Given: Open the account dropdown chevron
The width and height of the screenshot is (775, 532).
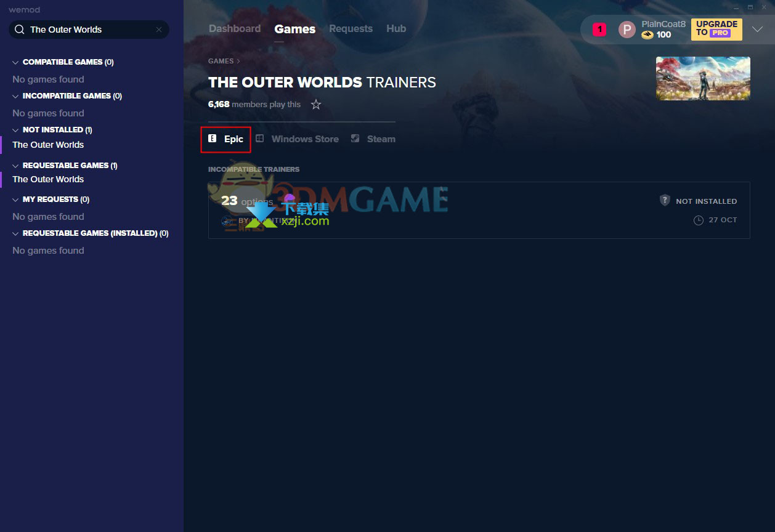Looking at the screenshot, I should point(758,29).
